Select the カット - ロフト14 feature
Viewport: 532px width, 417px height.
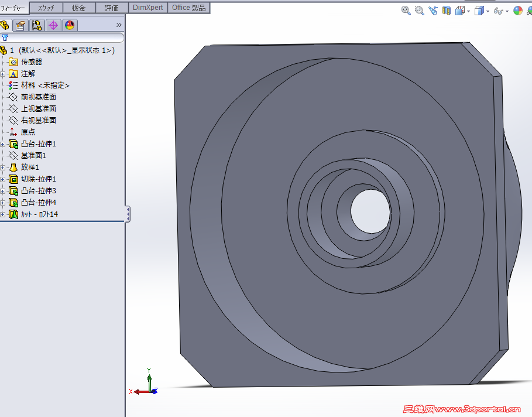point(39,214)
